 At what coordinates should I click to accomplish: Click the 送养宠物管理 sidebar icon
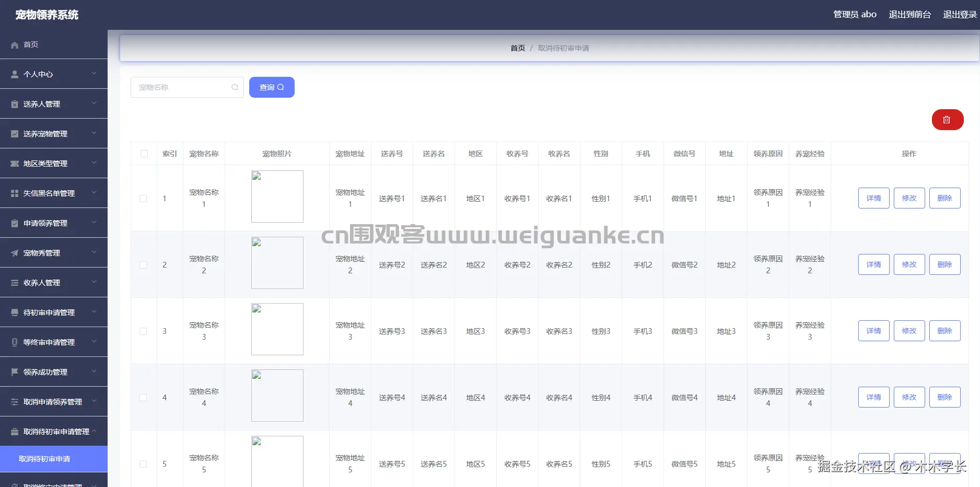point(15,134)
